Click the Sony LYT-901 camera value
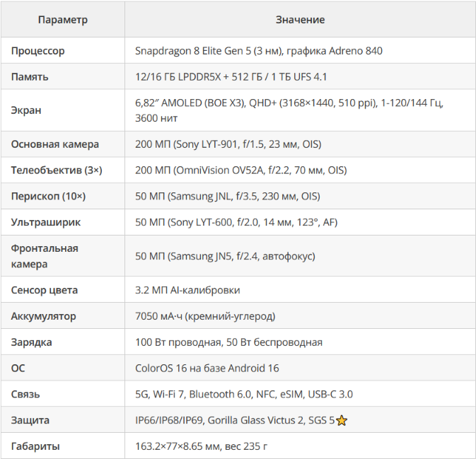The image size is (476, 459). point(228,144)
